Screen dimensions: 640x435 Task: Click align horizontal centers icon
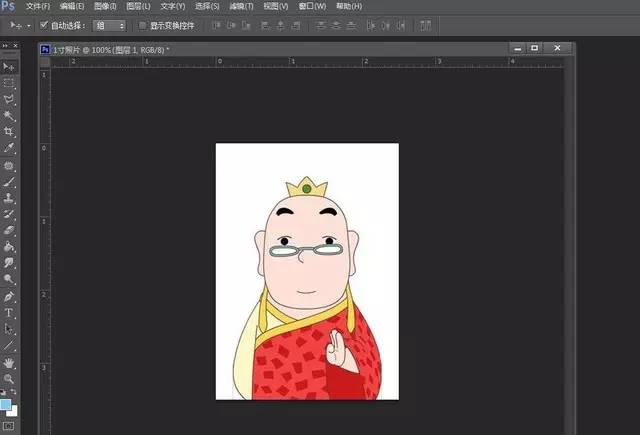point(280,26)
